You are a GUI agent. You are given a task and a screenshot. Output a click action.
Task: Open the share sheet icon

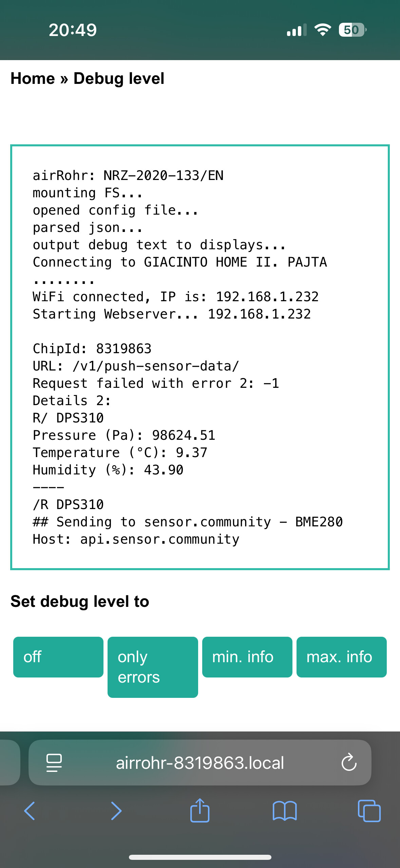point(200,810)
